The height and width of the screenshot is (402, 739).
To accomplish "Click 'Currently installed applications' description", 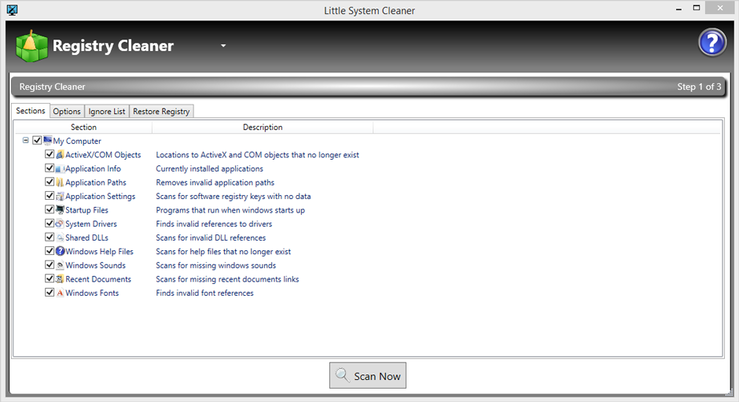I will (209, 168).
